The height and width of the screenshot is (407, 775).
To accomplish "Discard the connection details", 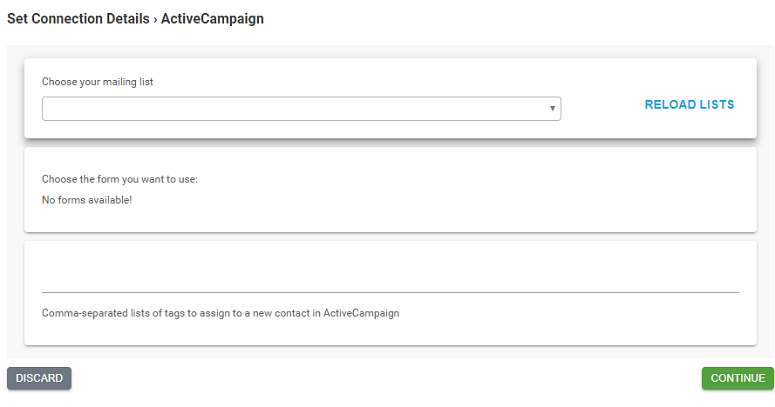I will click(x=39, y=378).
